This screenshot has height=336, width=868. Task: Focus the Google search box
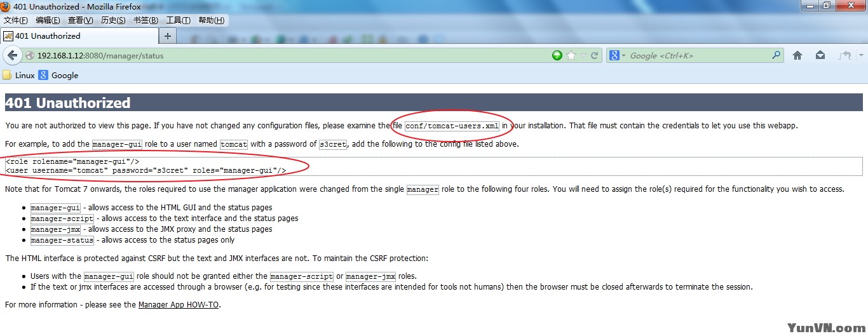coord(699,56)
